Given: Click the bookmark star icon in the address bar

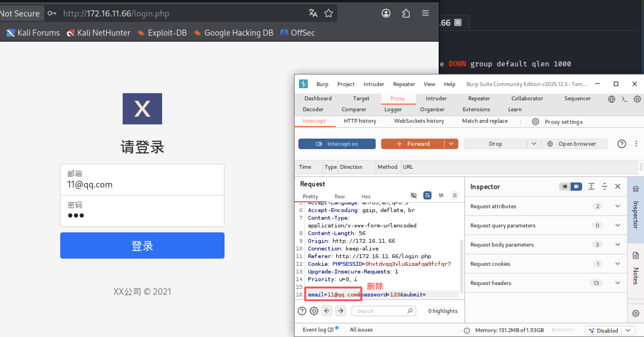Looking at the screenshot, I should [x=328, y=13].
